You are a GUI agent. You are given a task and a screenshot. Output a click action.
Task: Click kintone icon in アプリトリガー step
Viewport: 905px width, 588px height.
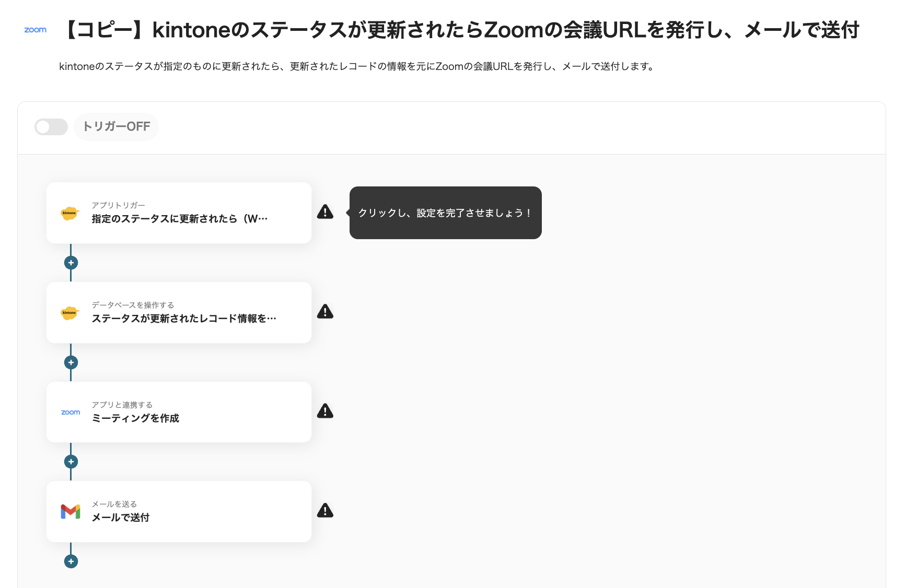coord(69,213)
